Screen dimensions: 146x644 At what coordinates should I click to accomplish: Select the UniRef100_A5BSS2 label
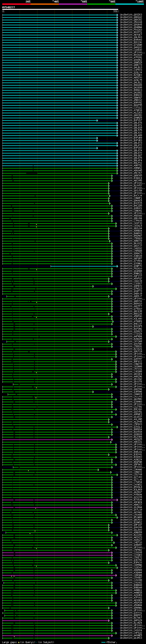click(x=131, y=100)
